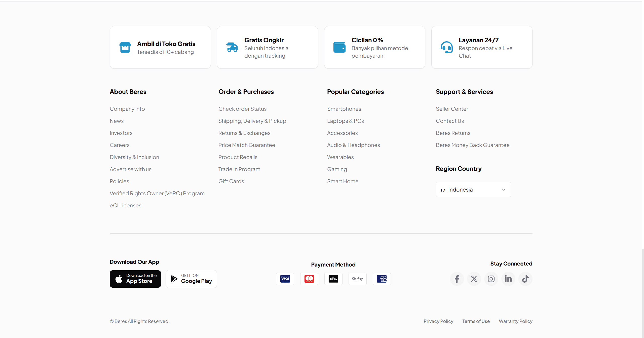Image resolution: width=644 pixels, height=338 pixels.
Task: Browse Smart Home category link
Action: [x=343, y=181]
